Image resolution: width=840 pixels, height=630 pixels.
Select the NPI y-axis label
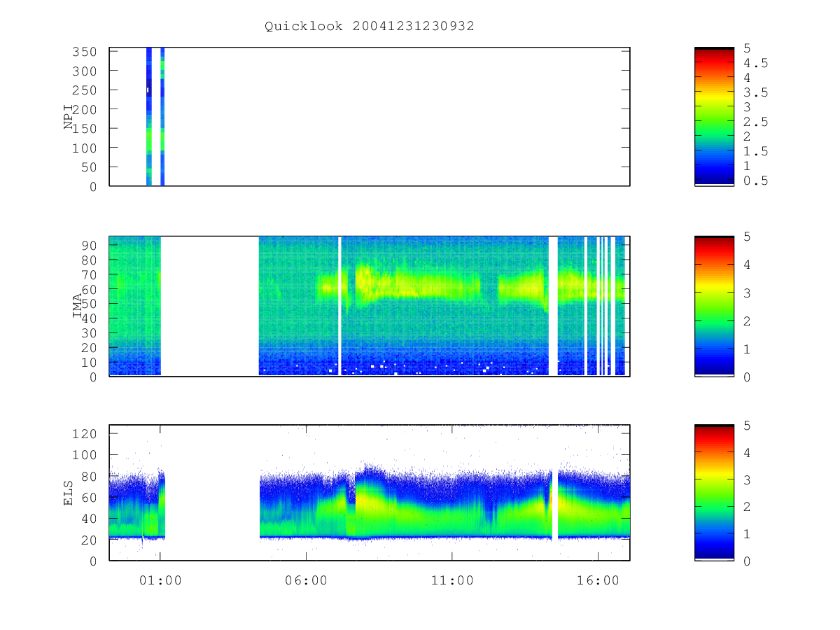(69, 117)
